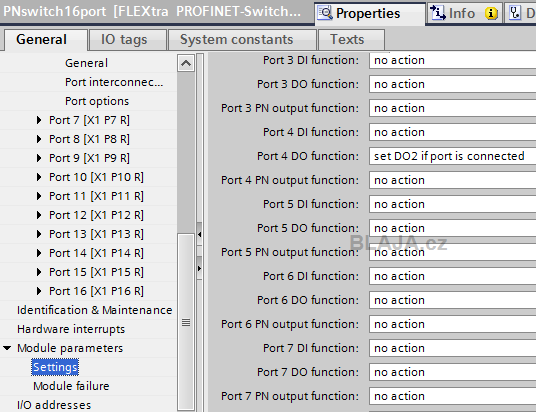Expand Port 16 [X1 P16 R] node
This screenshot has height=412, width=536.
click(39, 291)
